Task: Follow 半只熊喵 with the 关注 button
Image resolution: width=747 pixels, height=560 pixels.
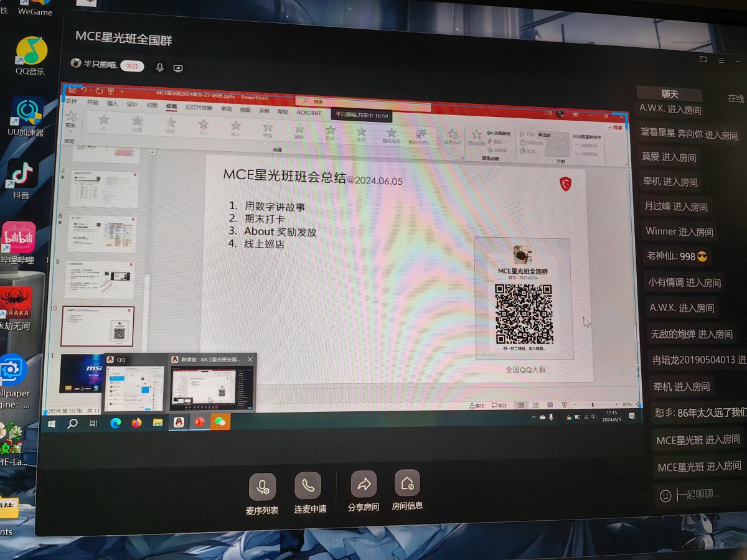Action: pos(132,66)
